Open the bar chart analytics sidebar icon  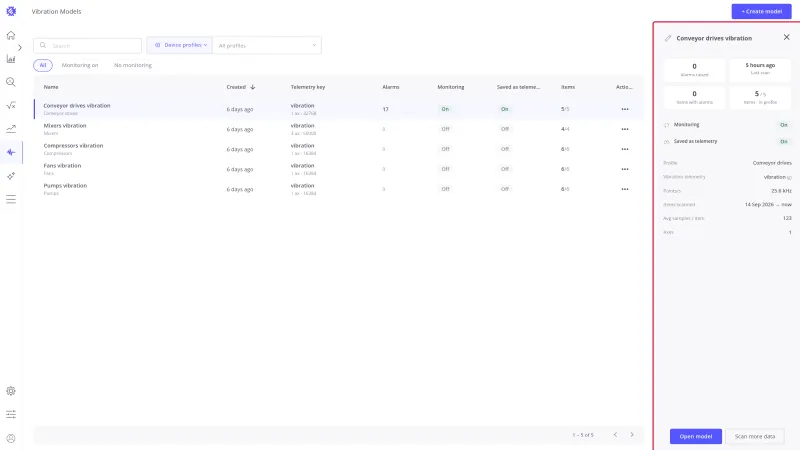click(11, 59)
